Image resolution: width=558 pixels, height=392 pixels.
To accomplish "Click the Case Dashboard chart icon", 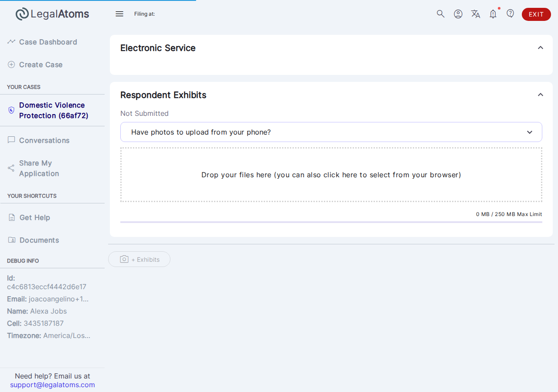I will click(x=11, y=42).
